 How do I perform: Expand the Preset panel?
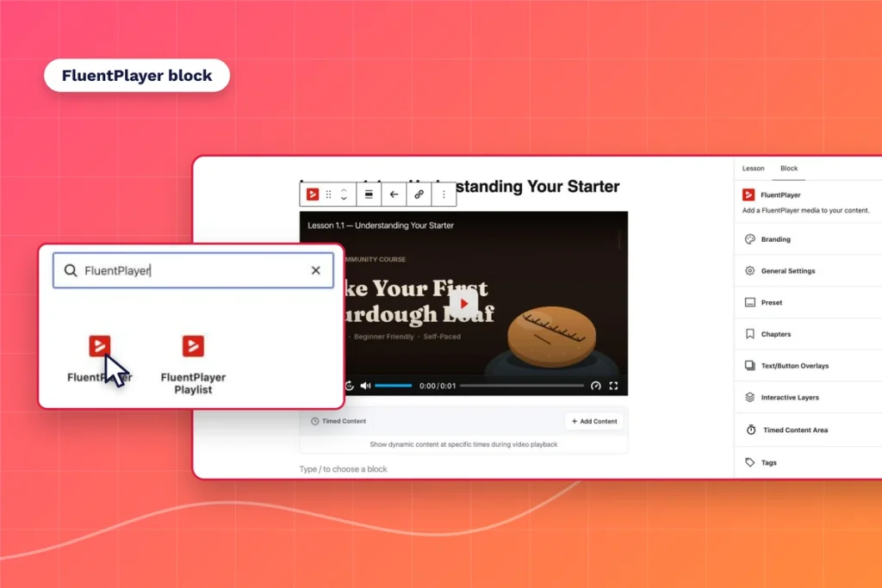808,302
